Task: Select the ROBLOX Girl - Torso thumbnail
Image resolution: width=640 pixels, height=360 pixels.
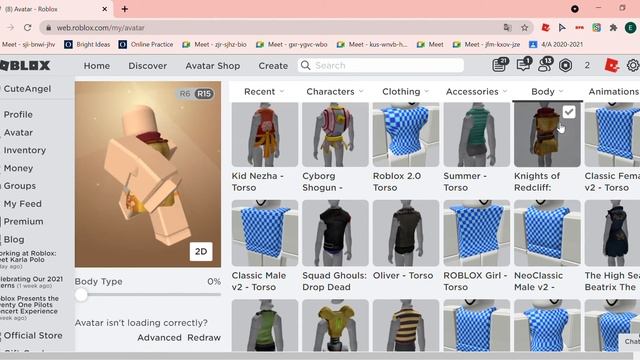Action: (x=476, y=233)
